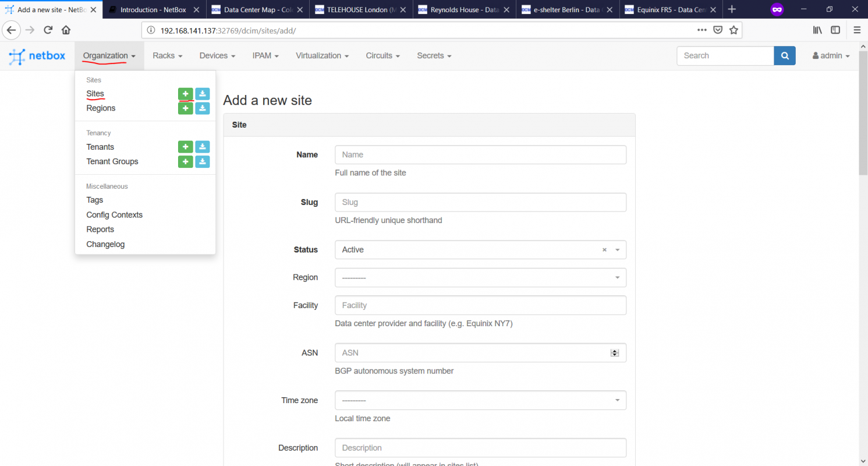Expand the Time zone dropdown

click(x=480, y=401)
